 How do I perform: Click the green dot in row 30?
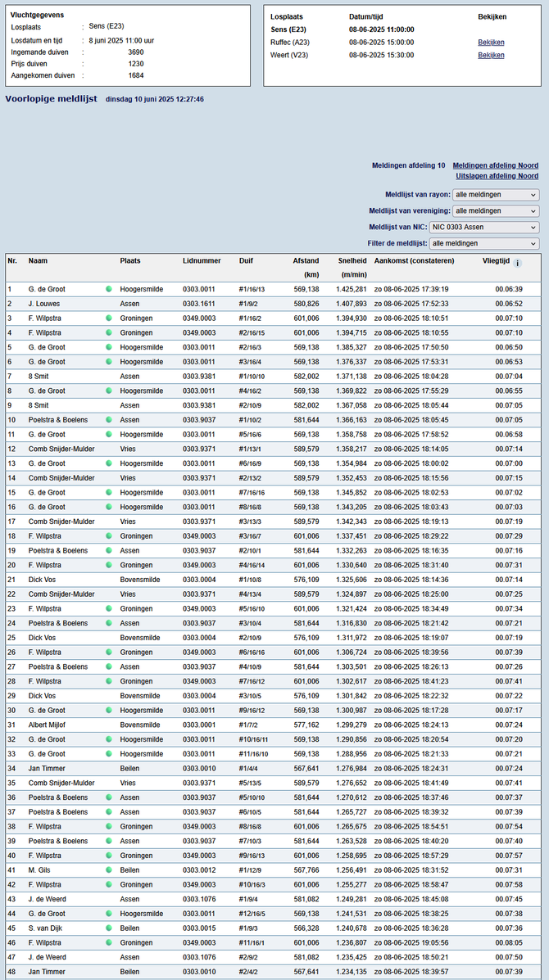click(x=109, y=711)
